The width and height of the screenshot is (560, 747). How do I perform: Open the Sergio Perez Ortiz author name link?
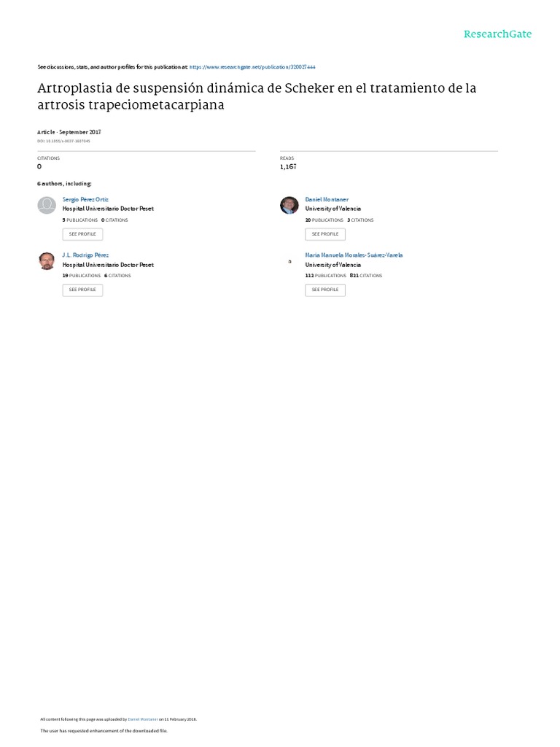click(86, 200)
